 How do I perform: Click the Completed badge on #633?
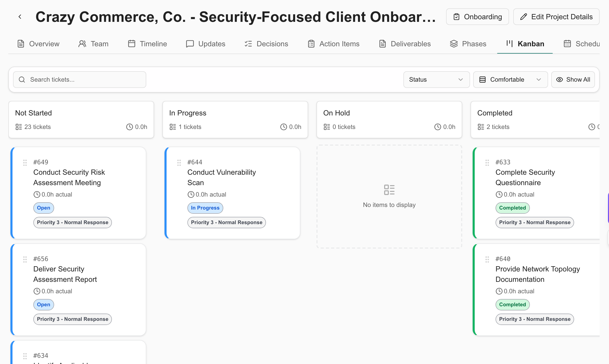(x=513, y=208)
